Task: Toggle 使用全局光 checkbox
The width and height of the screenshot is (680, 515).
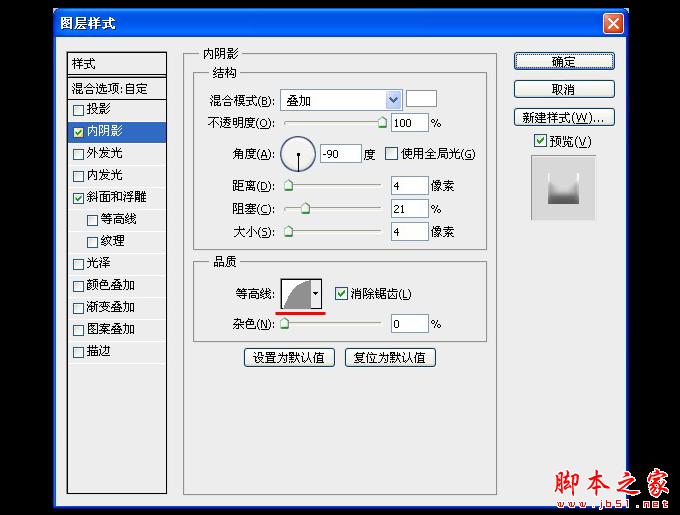Action: coord(391,153)
